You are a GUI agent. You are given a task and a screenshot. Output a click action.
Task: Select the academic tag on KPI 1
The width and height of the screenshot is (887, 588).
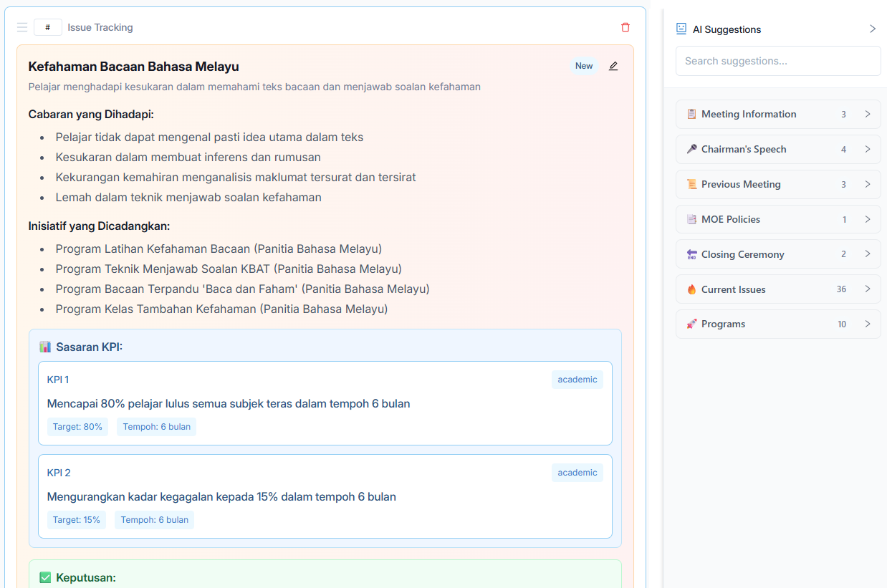[x=577, y=379]
